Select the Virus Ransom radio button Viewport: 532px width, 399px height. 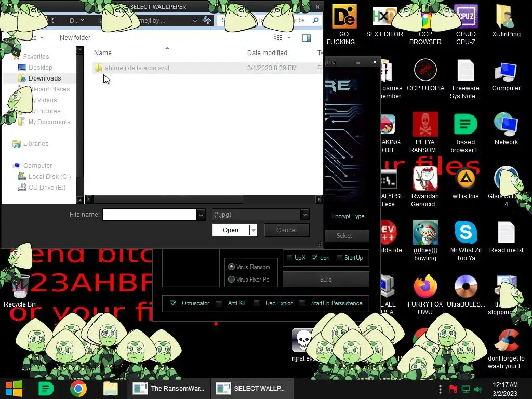click(231, 267)
